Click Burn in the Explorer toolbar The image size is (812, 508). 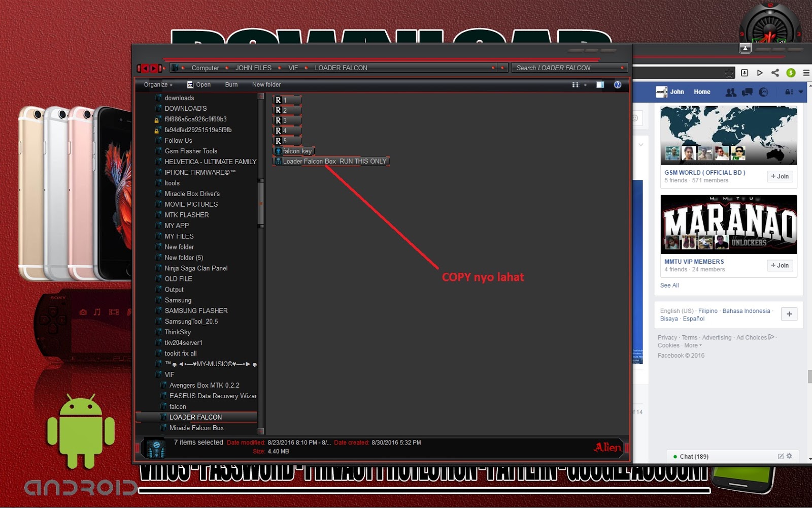click(x=231, y=85)
